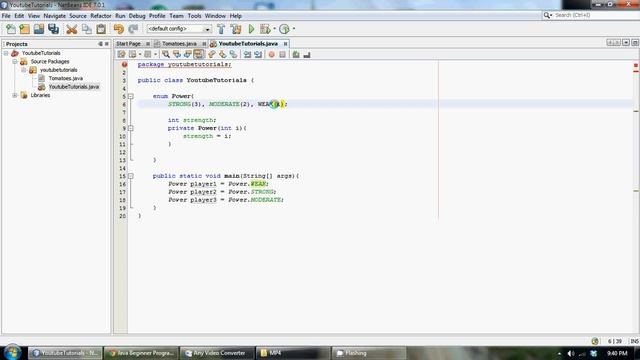This screenshot has width=640, height=360.
Task: Open the Debug menu
Action: pyautogui.click(x=137, y=16)
